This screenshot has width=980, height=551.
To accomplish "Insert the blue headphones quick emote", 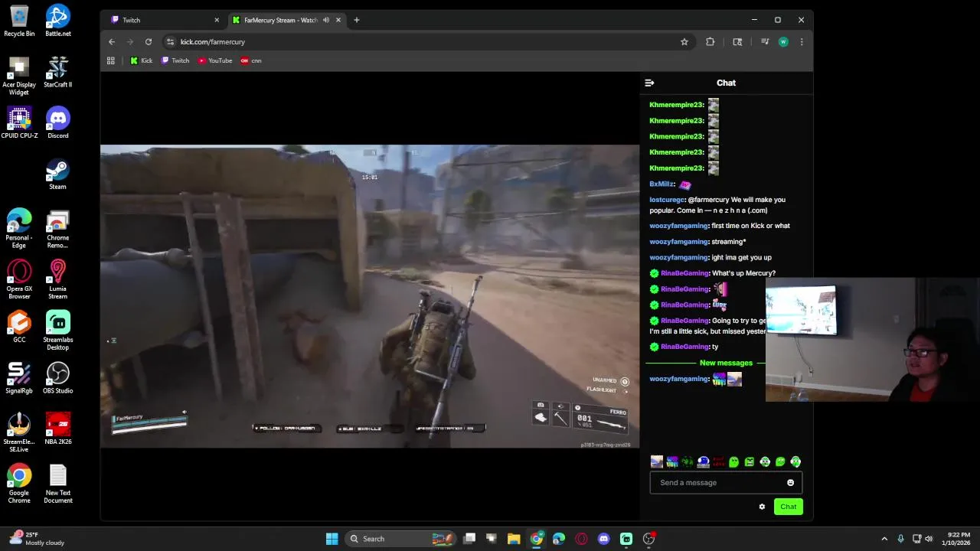I will (703, 461).
